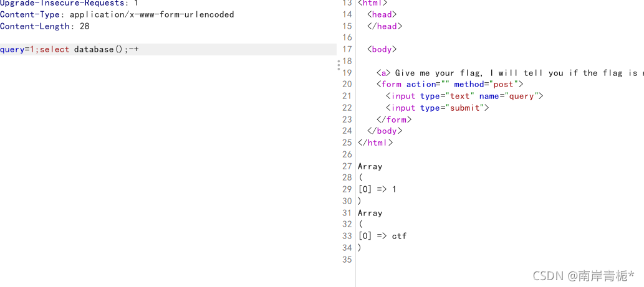Click line number 35 in the response gutter
The image size is (644, 287).
coord(347,260)
